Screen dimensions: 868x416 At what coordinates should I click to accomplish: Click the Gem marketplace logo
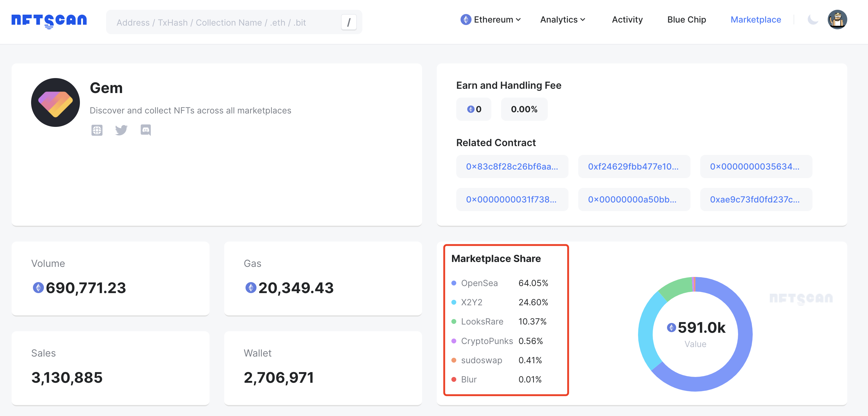click(55, 102)
